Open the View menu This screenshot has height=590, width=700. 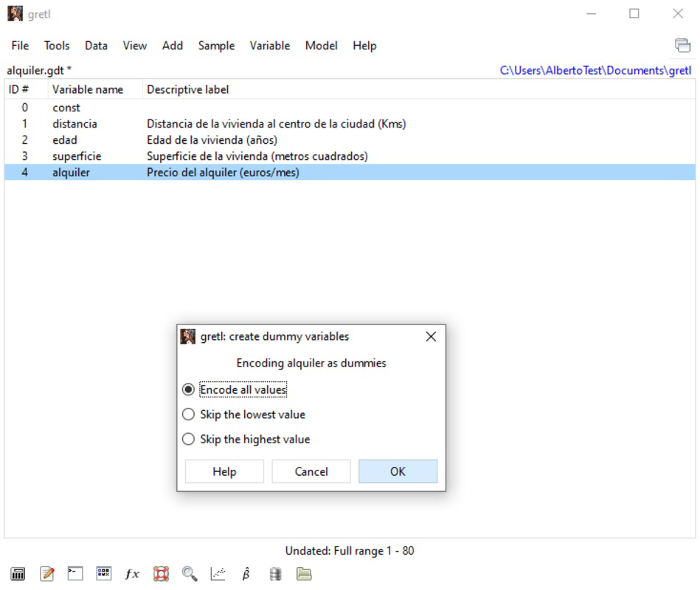pos(135,46)
